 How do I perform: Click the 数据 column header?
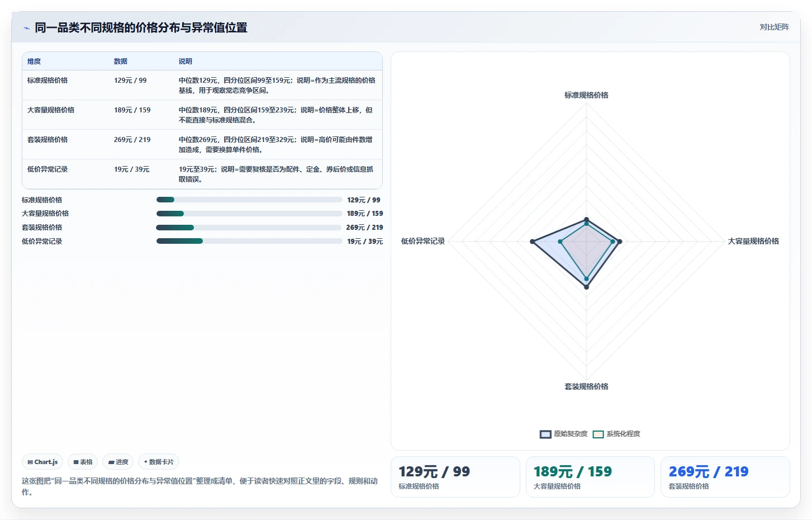[x=121, y=62]
